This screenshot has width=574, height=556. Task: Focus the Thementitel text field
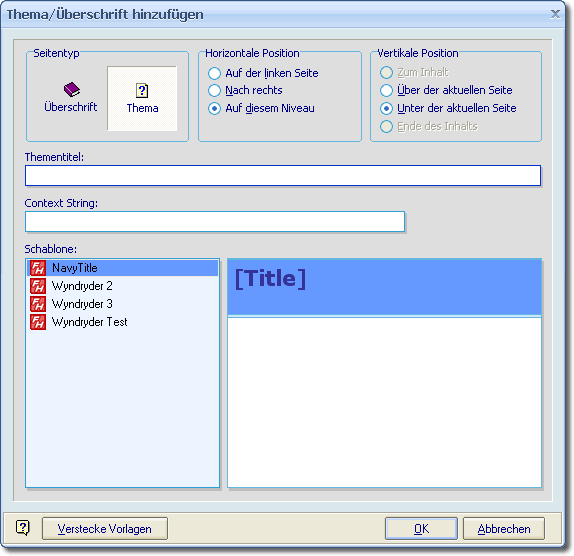283,176
